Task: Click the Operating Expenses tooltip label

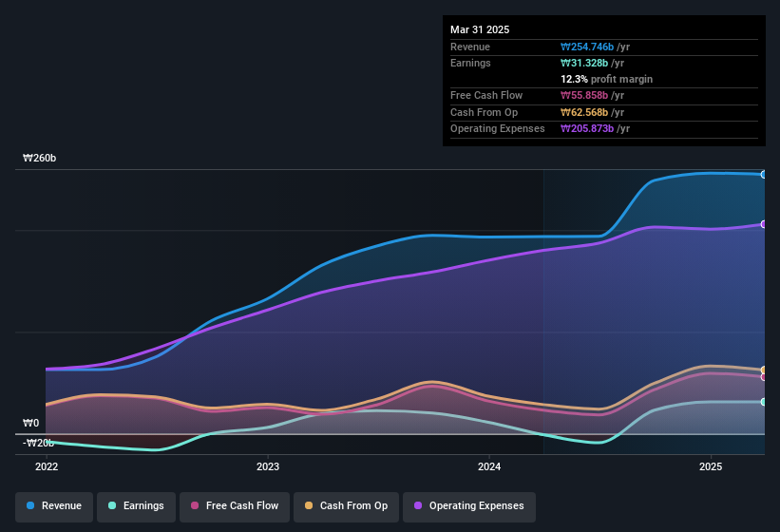Action: click(498, 129)
